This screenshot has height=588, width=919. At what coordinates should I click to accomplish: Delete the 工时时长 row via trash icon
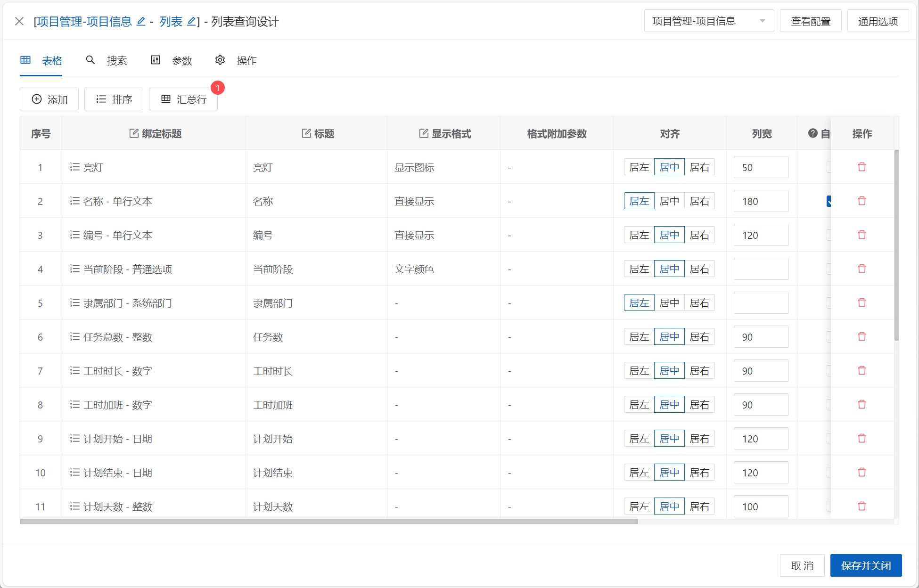862,371
